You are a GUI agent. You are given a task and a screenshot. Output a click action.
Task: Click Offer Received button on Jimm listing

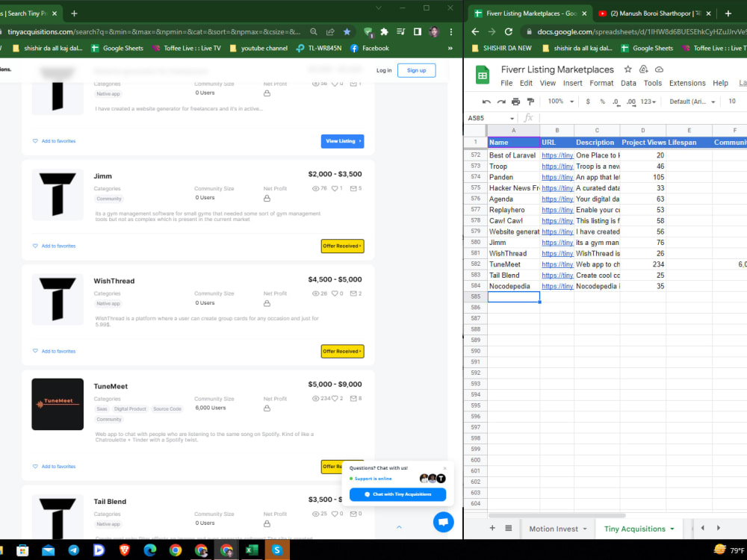click(342, 246)
